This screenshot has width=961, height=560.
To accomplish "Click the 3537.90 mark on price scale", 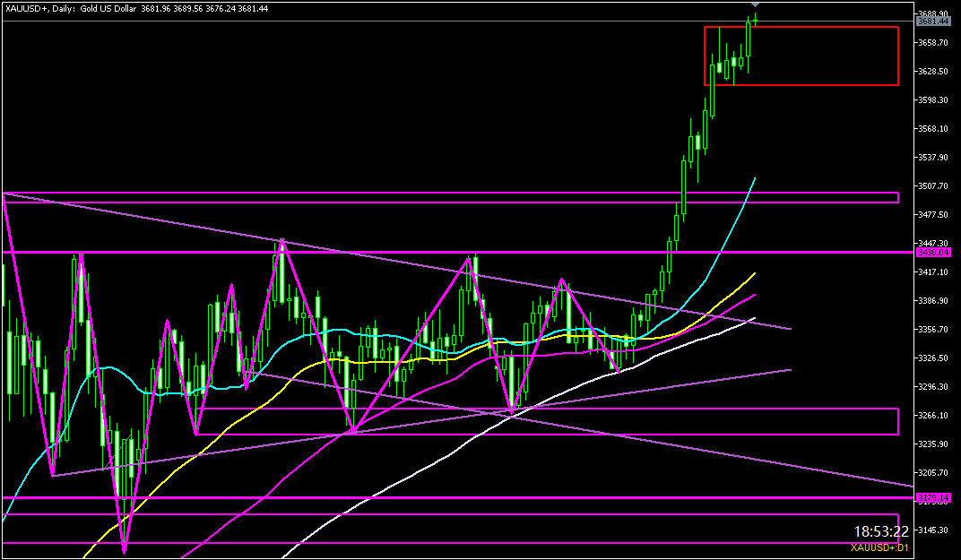I will [934, 158].
